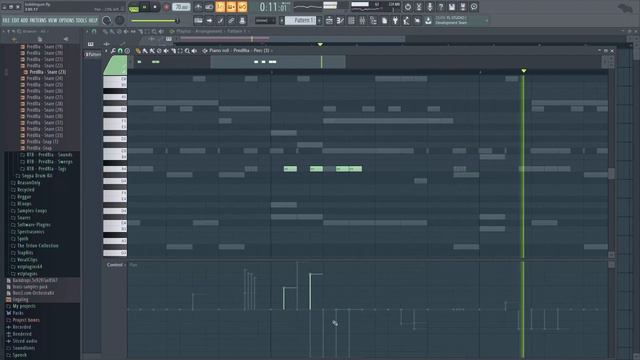Image resolution: width=640 pixels, height=360 pixels.
Task: Toggle the magnet snap in piano roll
Action: click(x=120, y=51)
